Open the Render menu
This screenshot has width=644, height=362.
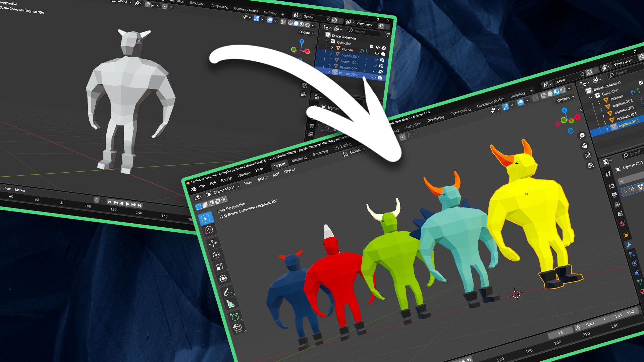[226, 179]
